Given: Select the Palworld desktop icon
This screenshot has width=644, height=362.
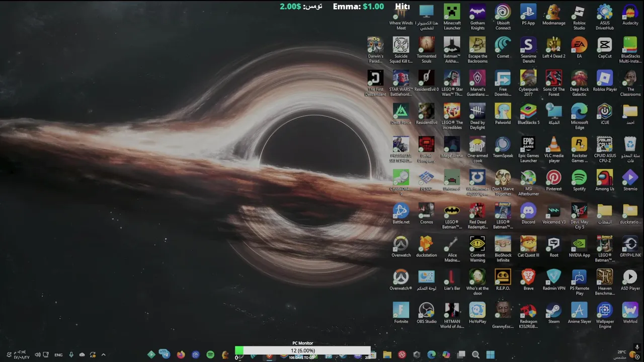Looking at the screenshot, I should tap(503, 114).
